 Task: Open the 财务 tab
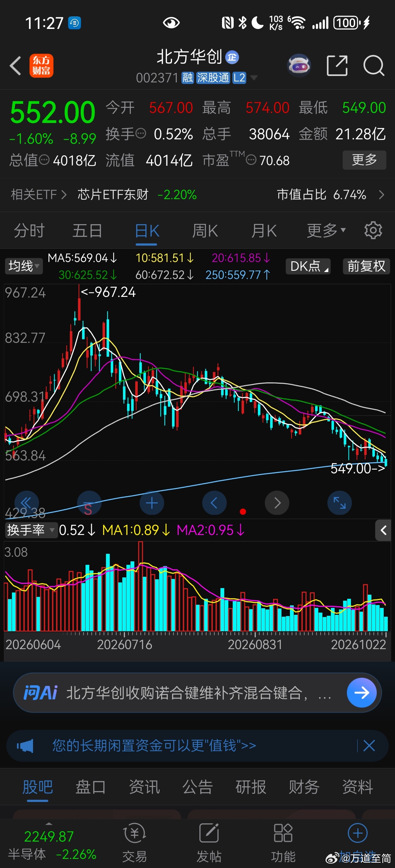click(304, 787)
